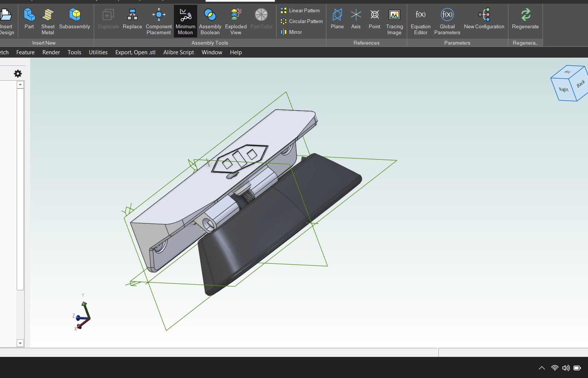Show hidden system tray icons
The image size is (588, 378).
coord(542,368)
